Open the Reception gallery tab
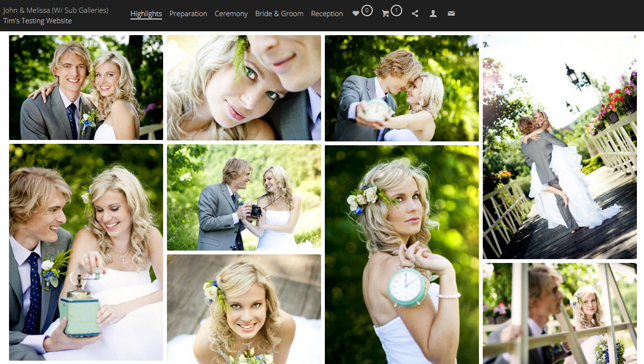644x364 pixels. click(327, 14)
